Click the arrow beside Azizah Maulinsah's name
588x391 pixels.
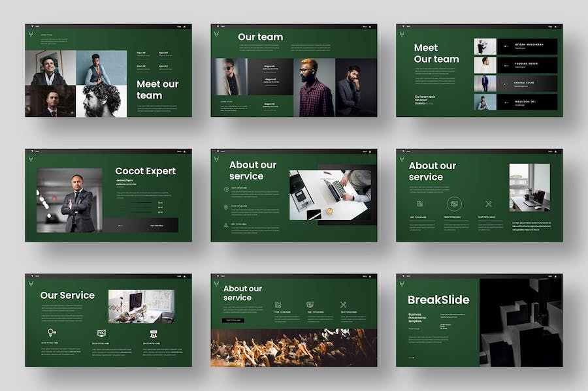[x=506, y=46]
